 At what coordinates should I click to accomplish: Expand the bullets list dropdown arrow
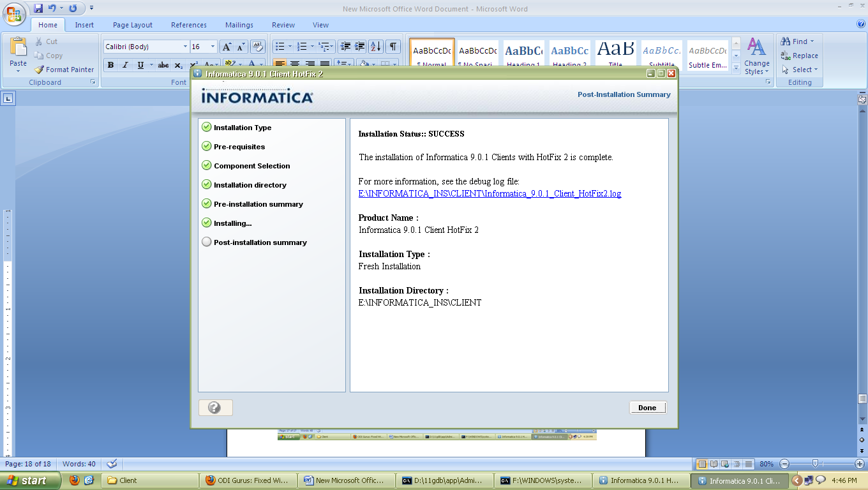pyautogui.click(x=290, y=47)
